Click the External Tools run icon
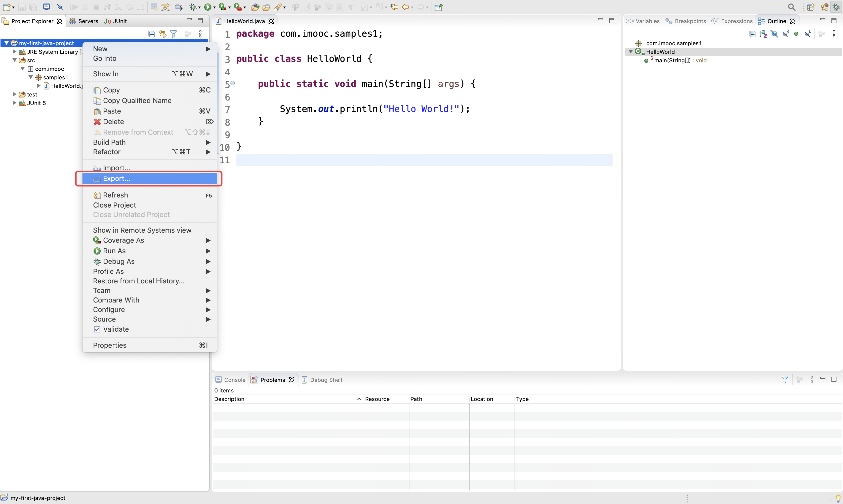The height and width of the screenshot is (504, 843). (x=238, y=7)
